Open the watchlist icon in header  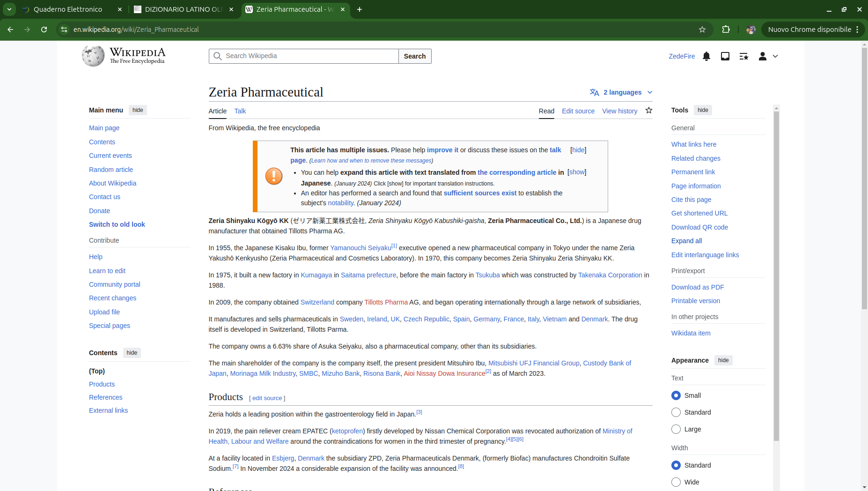[743, 56]
